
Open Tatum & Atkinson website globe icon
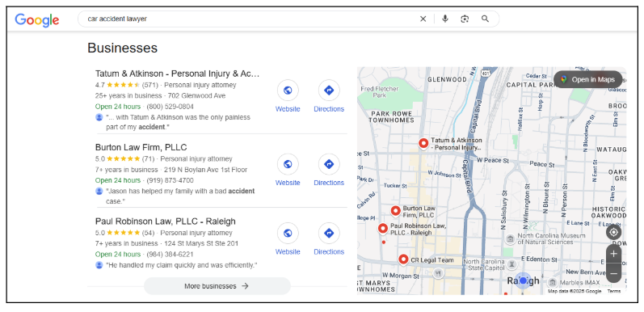(288, 91)
